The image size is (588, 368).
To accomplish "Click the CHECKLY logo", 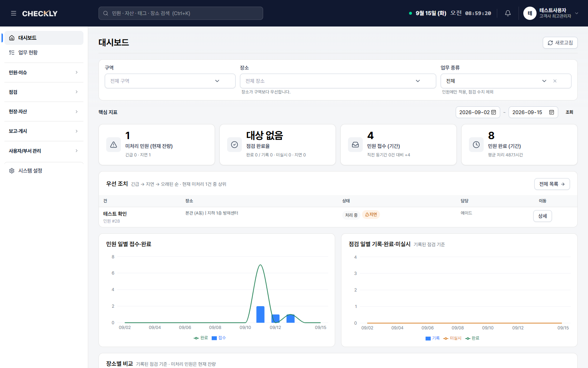I will point(40,14).
